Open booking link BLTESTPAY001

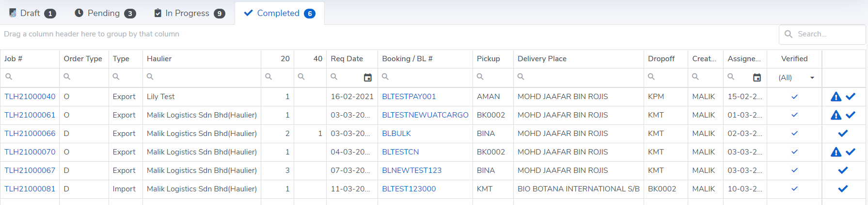409,97
